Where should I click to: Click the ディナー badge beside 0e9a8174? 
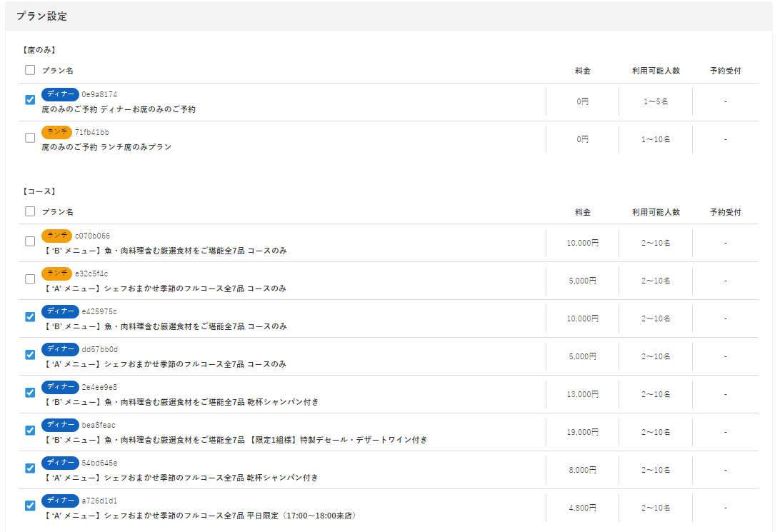(x=60, y=94)
